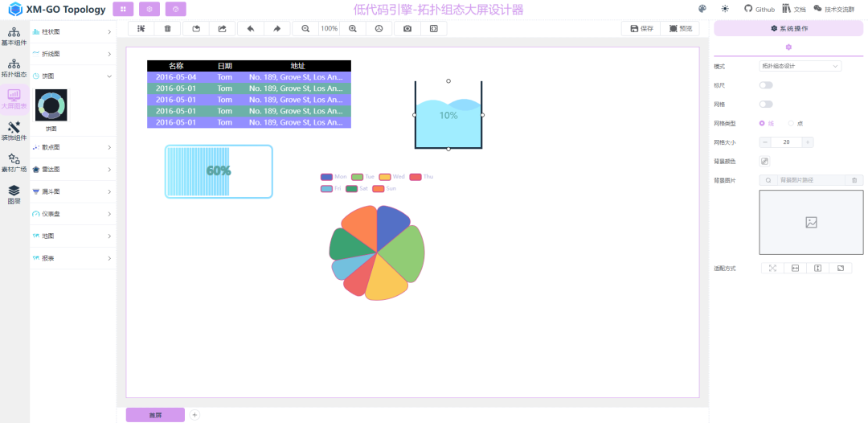Viewport: 868px width, 423px height.
Task: Zoom out the canvas with magnifier minus
Action: click(305, 29)
